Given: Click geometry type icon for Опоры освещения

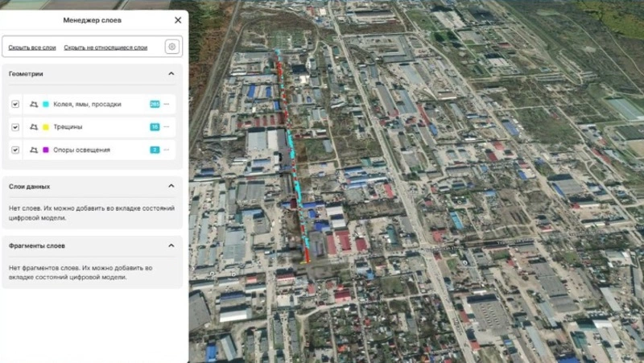Looking at the screenshot, I should click(34, 150).
